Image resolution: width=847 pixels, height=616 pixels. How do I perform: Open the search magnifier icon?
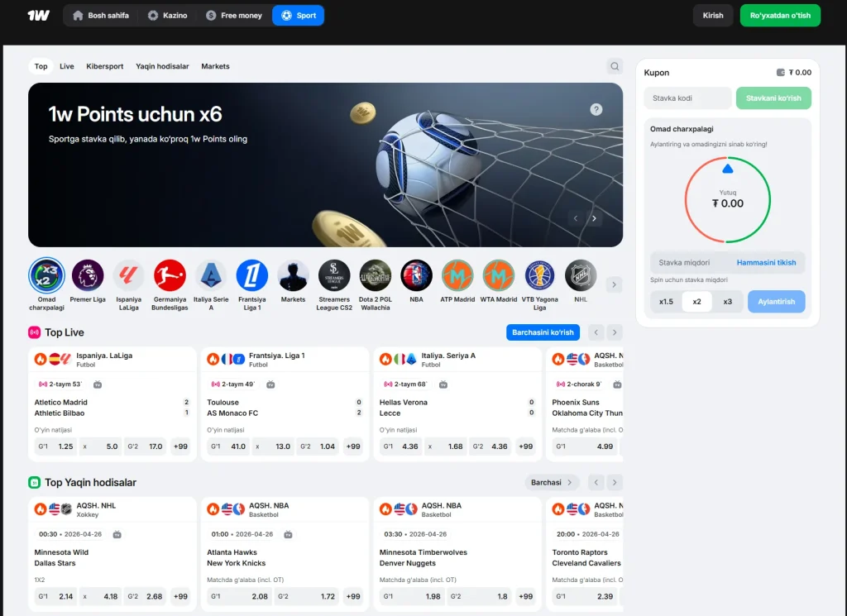(x=615, y=66)
